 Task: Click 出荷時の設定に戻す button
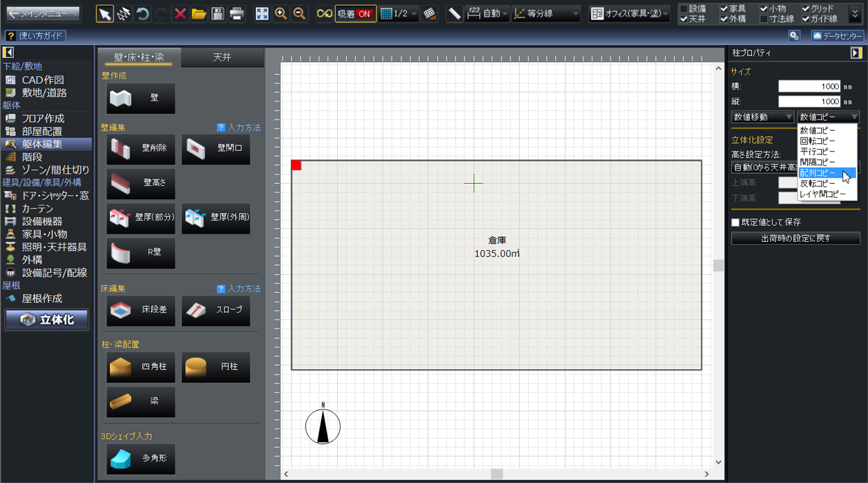point(795,238)
